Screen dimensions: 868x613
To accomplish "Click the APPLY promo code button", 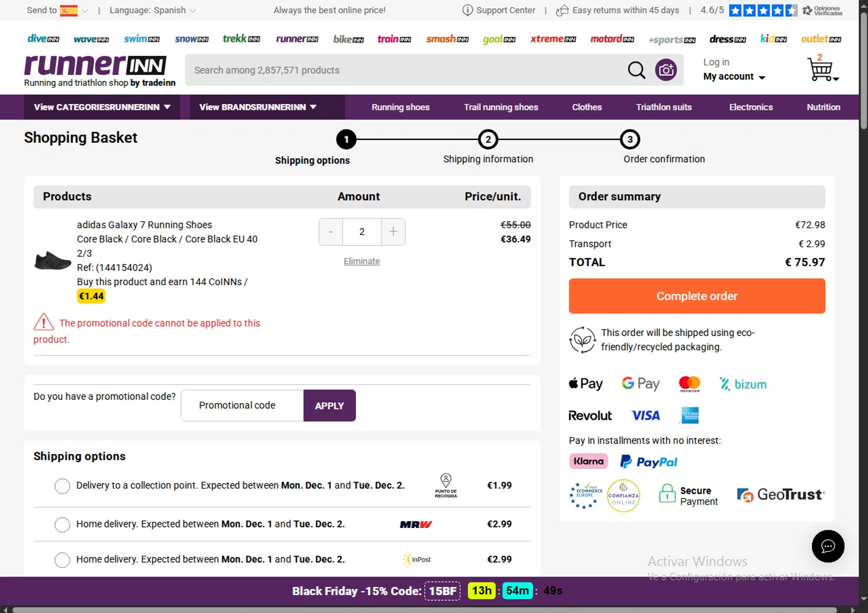I will [329, 405].
